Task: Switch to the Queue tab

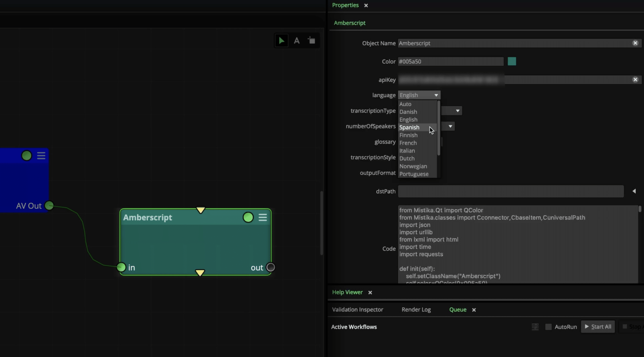Action: coord(458,309)
